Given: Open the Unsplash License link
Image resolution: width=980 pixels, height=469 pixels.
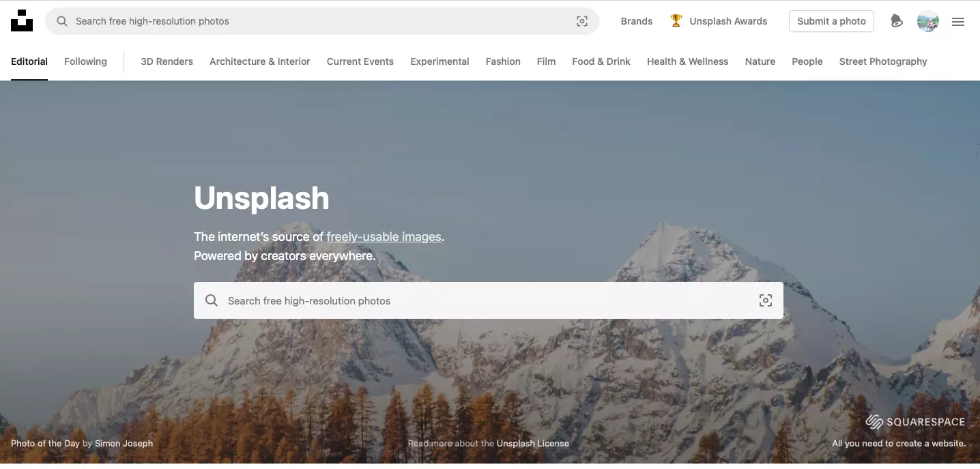Looking at the screenshot, I should pyautogui.click(x=532, y=443).
